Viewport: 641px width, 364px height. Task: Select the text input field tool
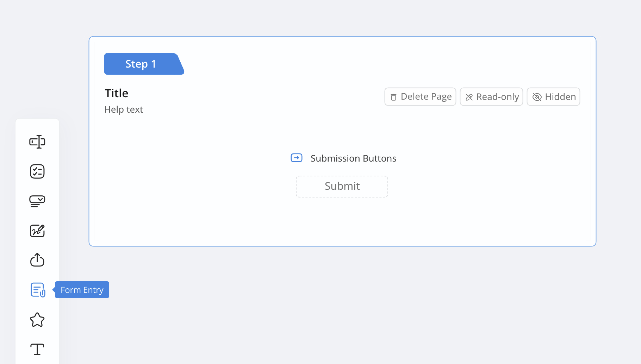[x=37, y=142]
